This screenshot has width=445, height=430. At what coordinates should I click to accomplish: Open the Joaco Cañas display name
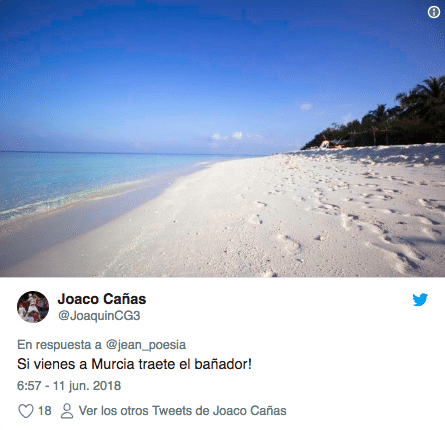tap(102, 299)
